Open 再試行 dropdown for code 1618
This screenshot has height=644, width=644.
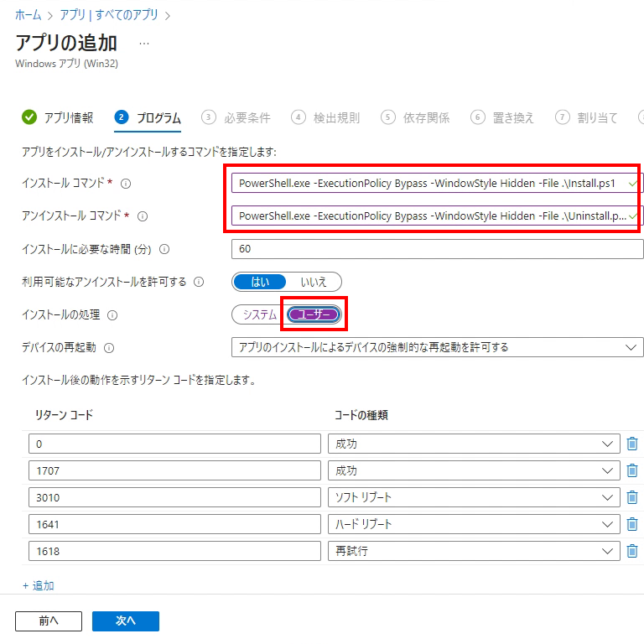click(474, 551)
